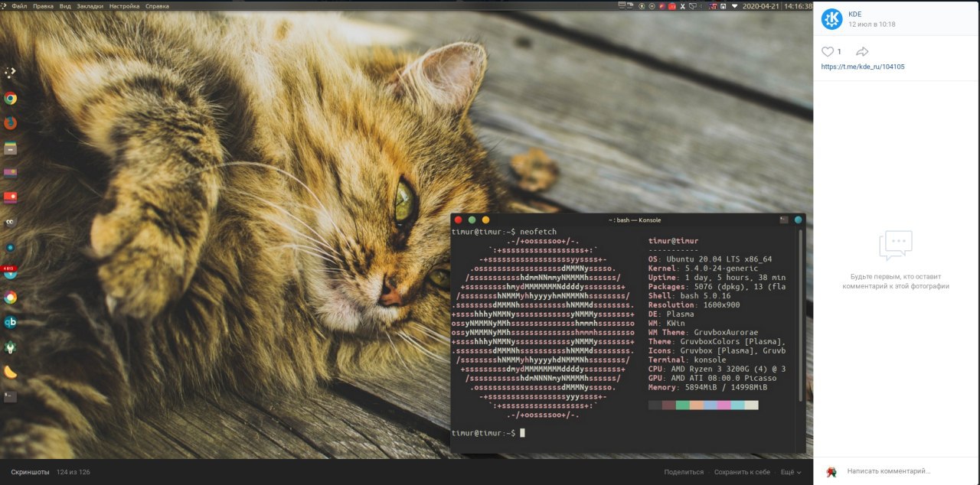Click the post date '12 июл в 10:18'
This screenshot has height=485, width=980.
[x=871, y=24]
